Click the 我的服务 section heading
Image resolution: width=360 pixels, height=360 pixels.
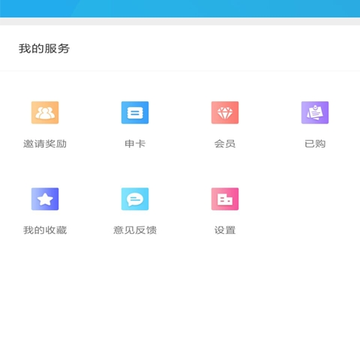44,49
